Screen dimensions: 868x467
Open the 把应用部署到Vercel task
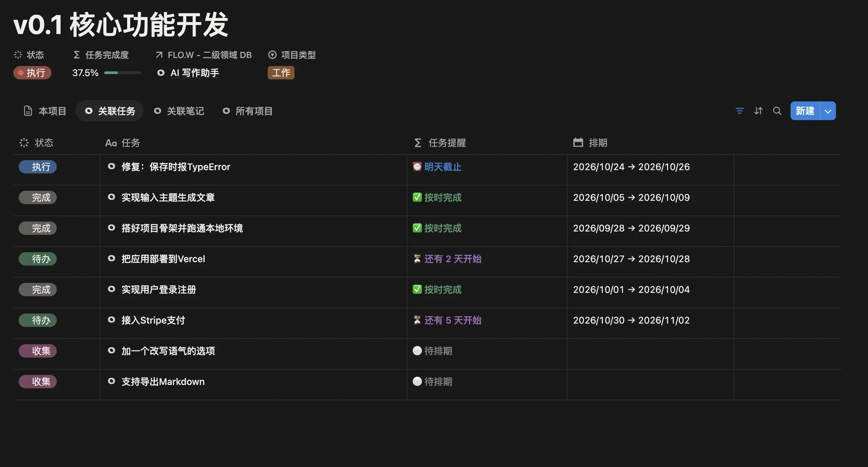coord(163,259)
